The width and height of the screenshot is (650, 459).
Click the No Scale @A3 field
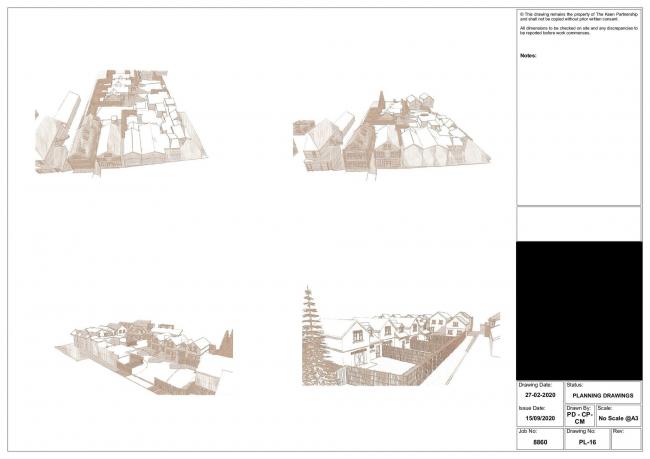click(x=618, y=418)
